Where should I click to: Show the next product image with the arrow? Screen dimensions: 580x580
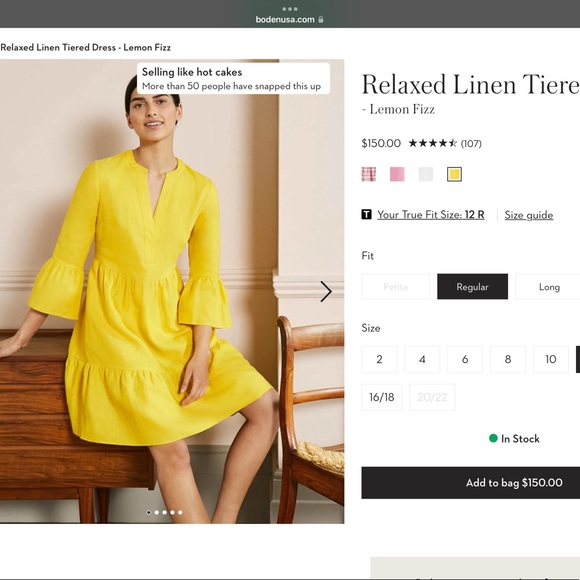point(326,291)
